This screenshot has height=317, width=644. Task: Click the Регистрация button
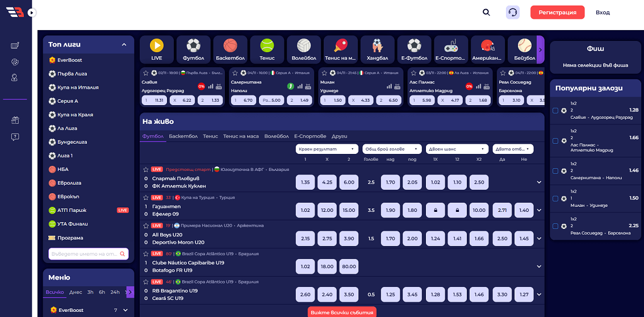tap(557, 12)
